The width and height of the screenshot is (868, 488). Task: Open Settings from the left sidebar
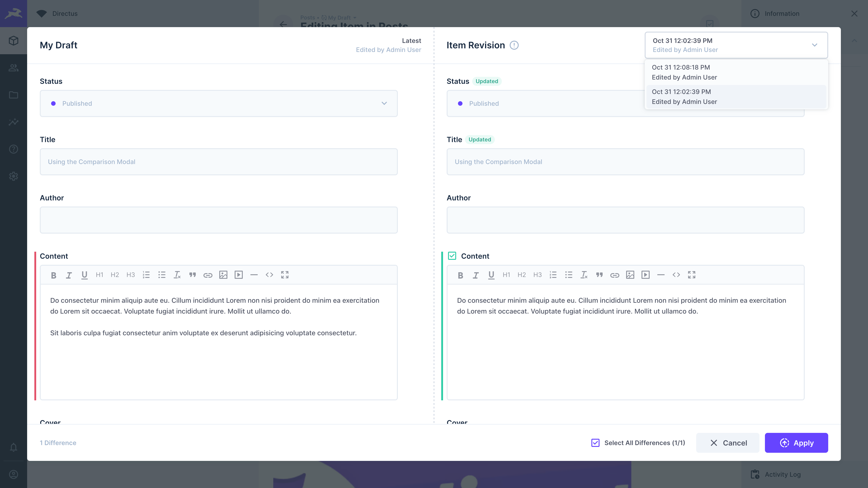pyautogui.click(x=14, y=176)
